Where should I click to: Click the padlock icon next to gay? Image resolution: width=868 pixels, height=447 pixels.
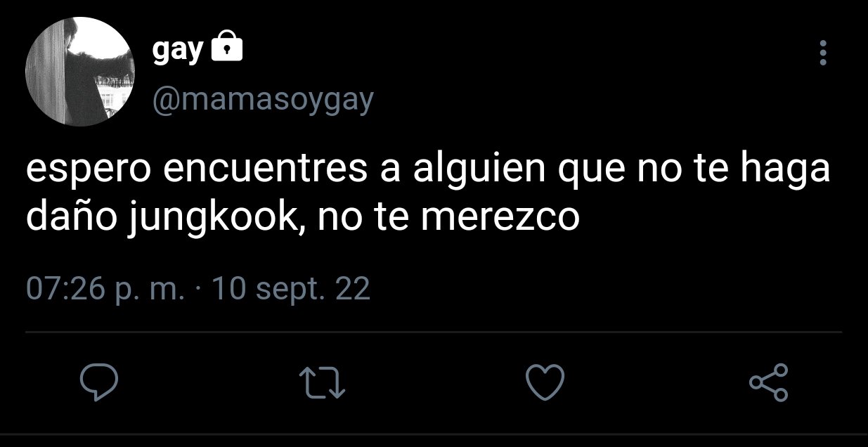click(x=227, y=48)
